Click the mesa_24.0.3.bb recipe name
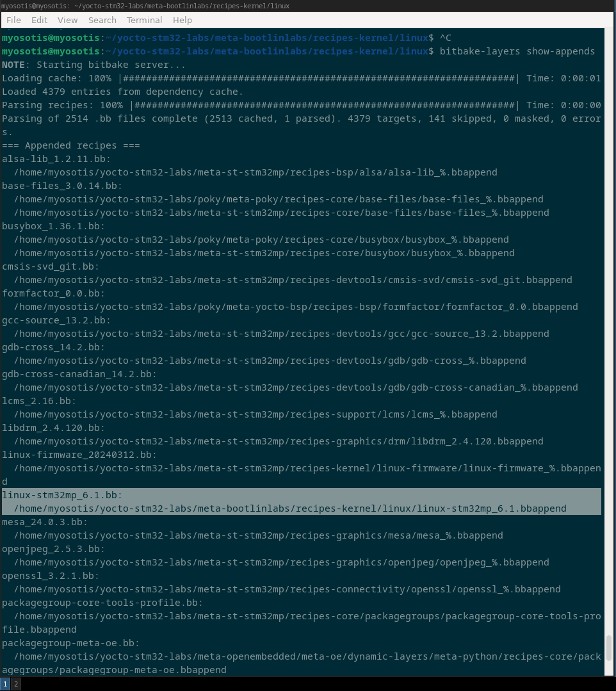The image size is (616, 691). click(x=45, y=522)
